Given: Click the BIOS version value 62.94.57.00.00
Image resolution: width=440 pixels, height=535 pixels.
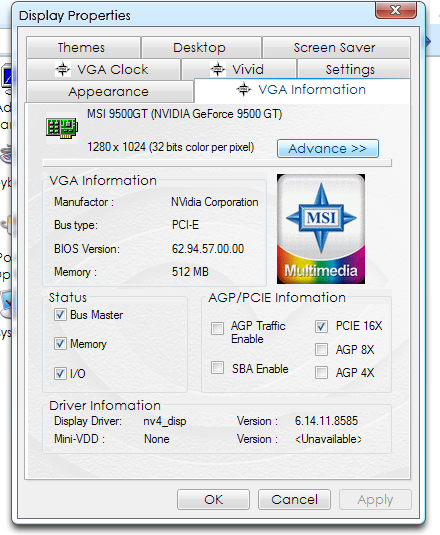Looking at the screenshot, I should (208, 249).
